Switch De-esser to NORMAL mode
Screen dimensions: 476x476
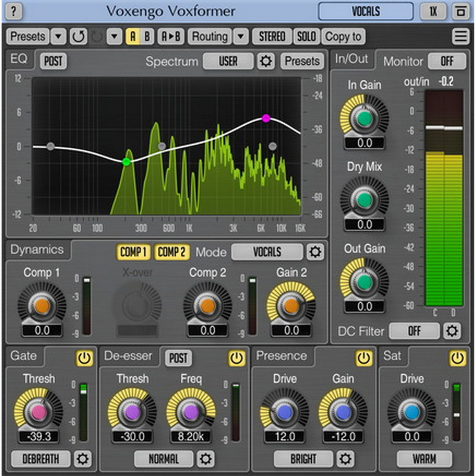164,458
